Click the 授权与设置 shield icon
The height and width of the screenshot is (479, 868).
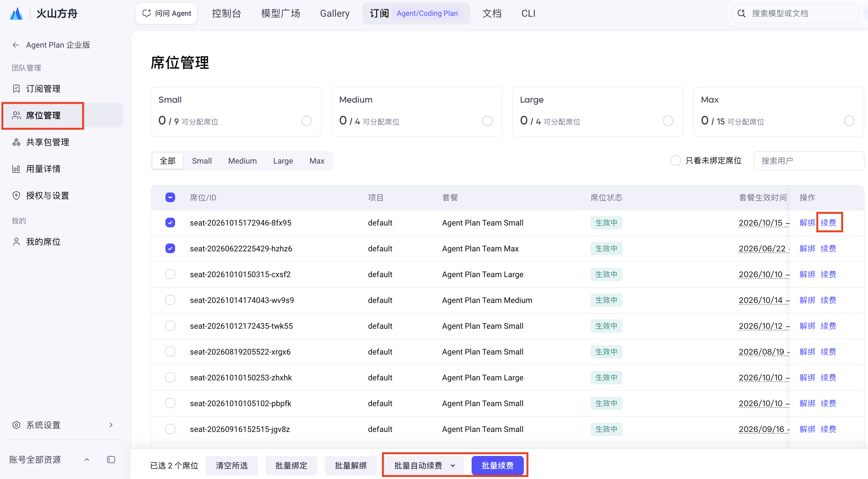coord(16,195)
